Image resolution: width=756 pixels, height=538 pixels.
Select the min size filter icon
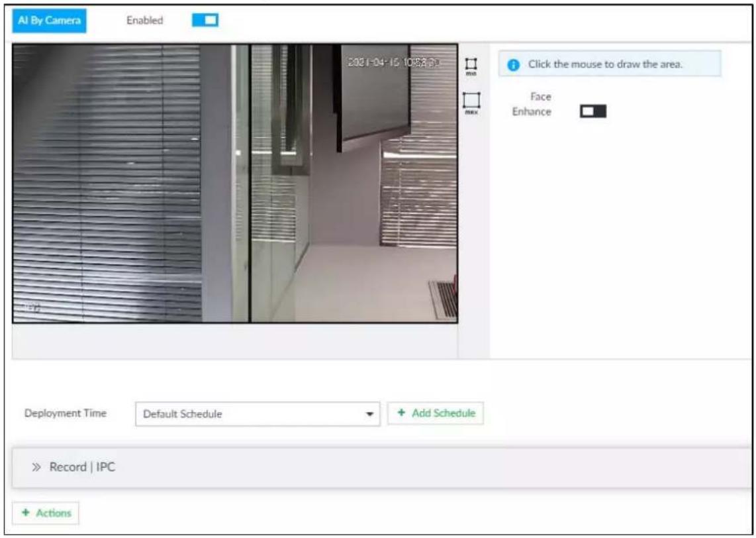click(x=471, y=67)
